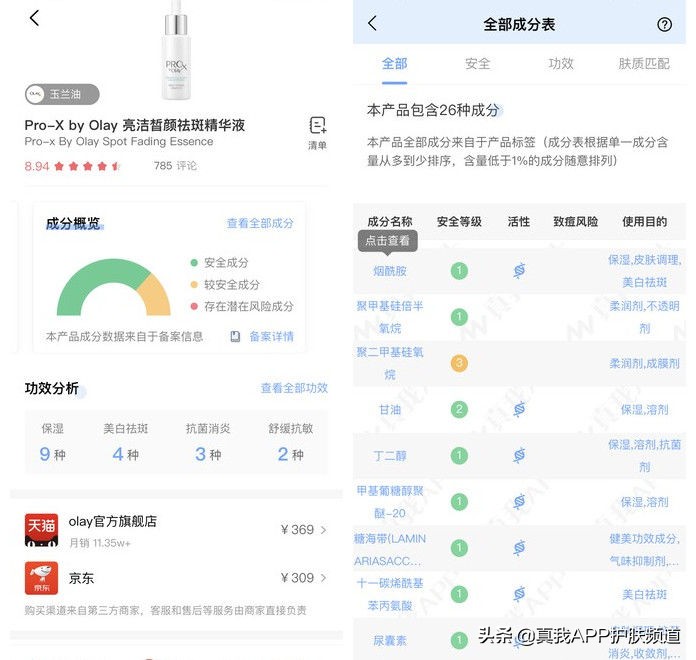Tap activity icon in 糖海带 row
The height and width of the screenshot is (660, 696).
coord(519,548)
